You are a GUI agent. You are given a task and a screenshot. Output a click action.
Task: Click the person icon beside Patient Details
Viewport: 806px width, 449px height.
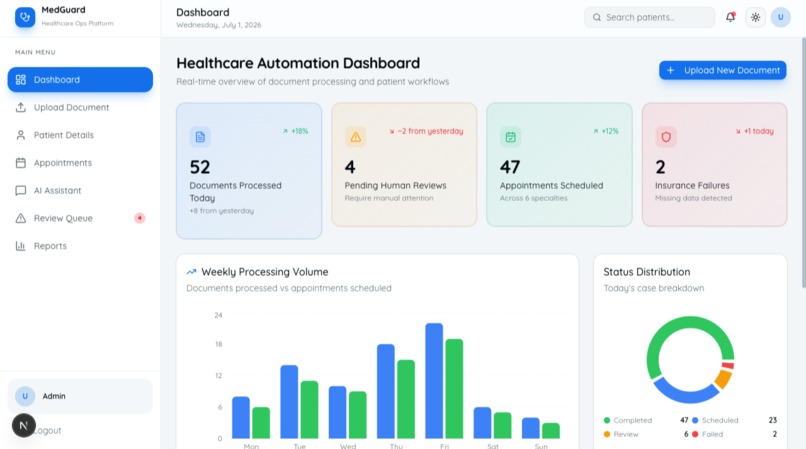pyautogui.click(x=21, y=135)
